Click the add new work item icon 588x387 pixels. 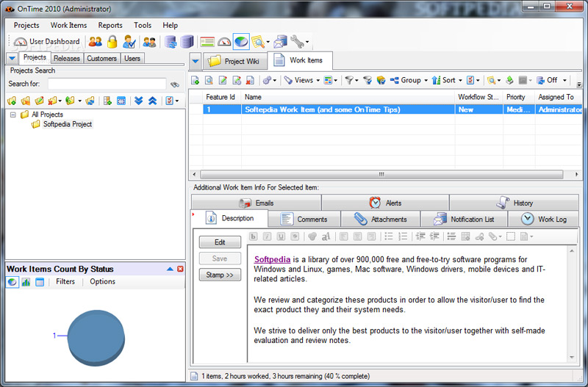point(195,80)
